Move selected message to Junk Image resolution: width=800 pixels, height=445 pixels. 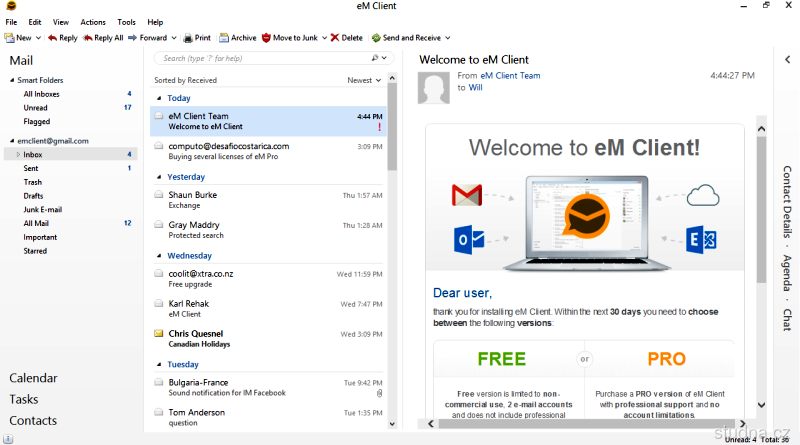290,38
